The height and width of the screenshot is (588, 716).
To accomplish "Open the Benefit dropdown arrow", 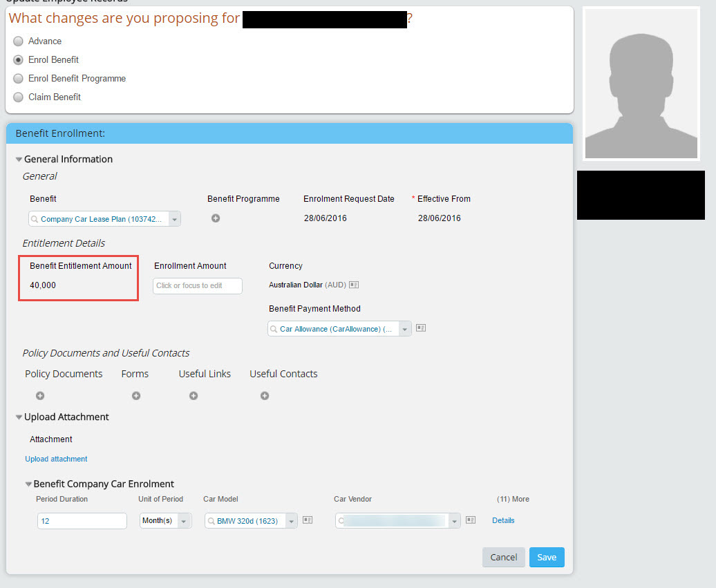I will 174,219.
